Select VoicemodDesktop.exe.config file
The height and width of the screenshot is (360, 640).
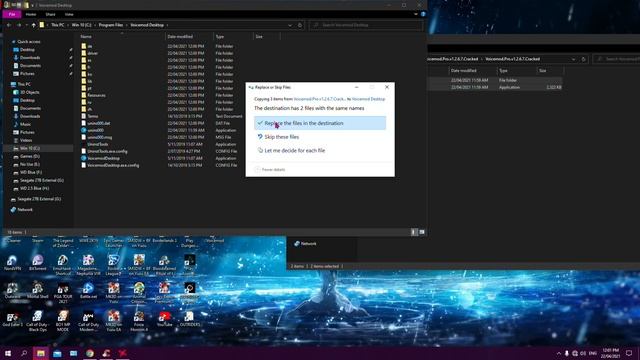[x=113, y=165]
